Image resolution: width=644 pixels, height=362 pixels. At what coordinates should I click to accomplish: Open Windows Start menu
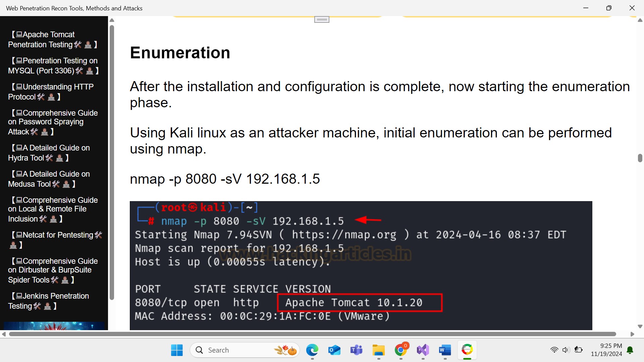click(x=177, y=350)
